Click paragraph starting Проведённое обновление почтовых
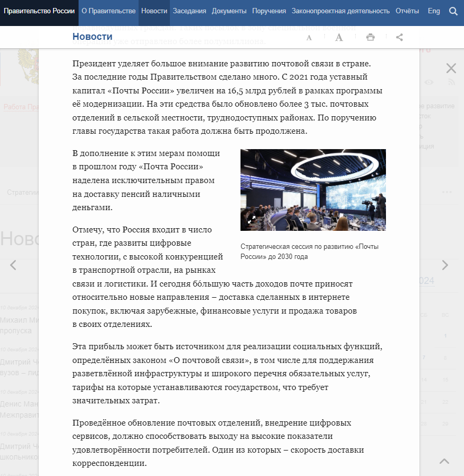 point(218,443)
